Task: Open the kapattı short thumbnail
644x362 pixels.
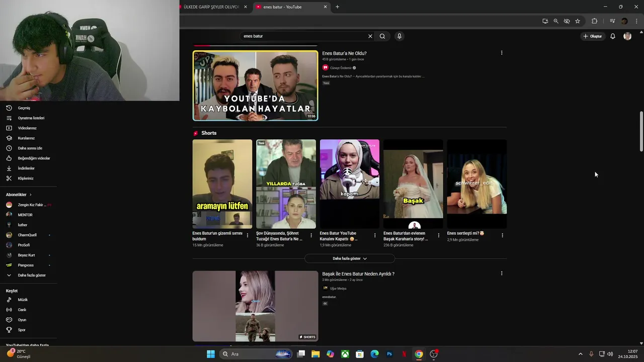Action: [x=350, y=184]
